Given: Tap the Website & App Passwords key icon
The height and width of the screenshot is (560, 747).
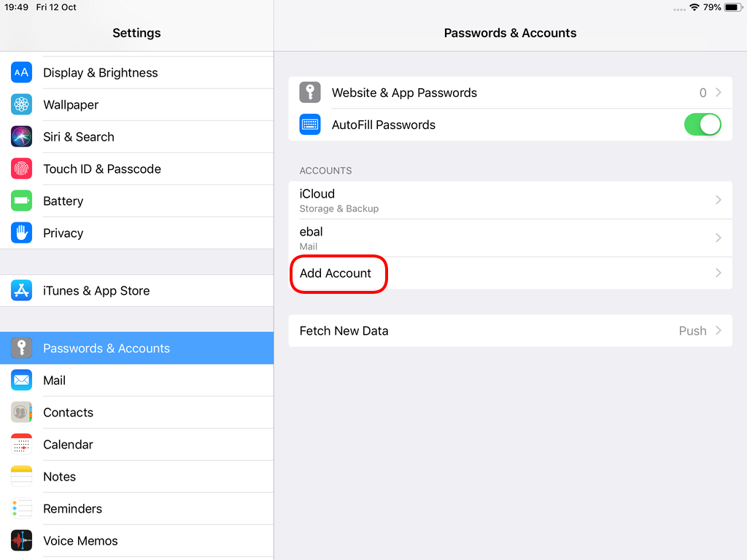Looking at the screenshot, I should (x=309, y=93).
